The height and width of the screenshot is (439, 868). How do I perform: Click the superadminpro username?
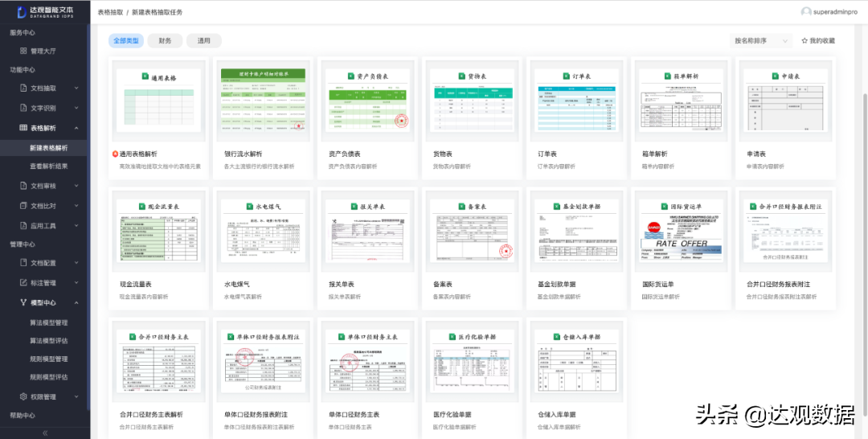point(836,11)
